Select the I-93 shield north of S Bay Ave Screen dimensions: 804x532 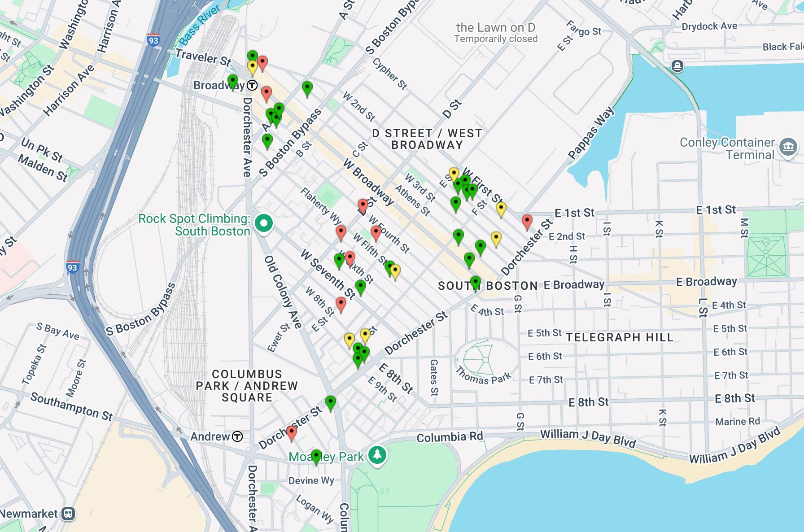click(x=72, y=267)
